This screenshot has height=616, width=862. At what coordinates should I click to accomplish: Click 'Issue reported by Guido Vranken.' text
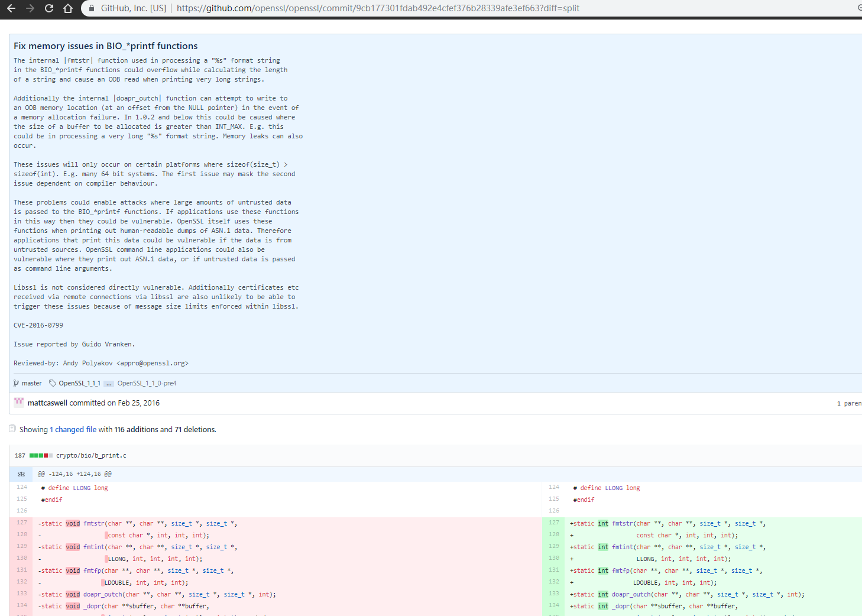[x=74, y=344]
